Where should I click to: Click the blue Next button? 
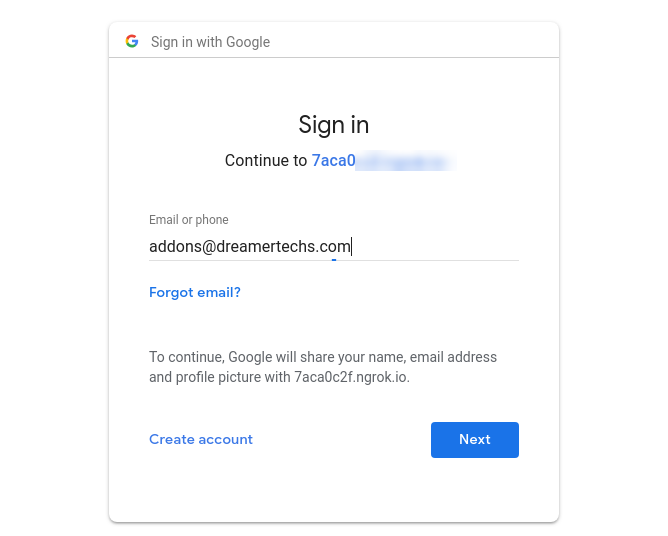[x=475, y=440]
